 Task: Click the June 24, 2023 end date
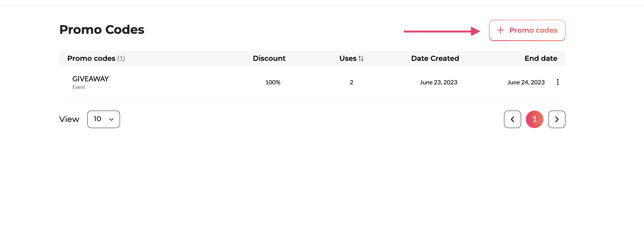tap(526, 82)
